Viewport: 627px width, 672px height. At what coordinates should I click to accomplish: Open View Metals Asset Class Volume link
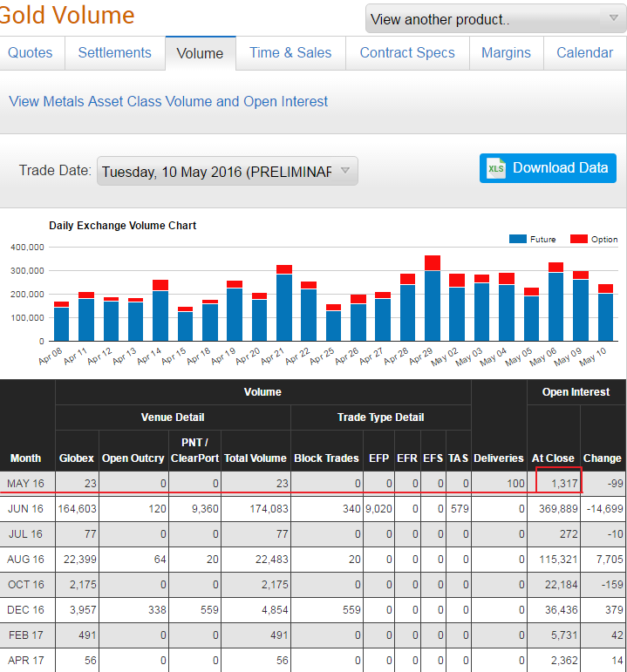[168, 102]
